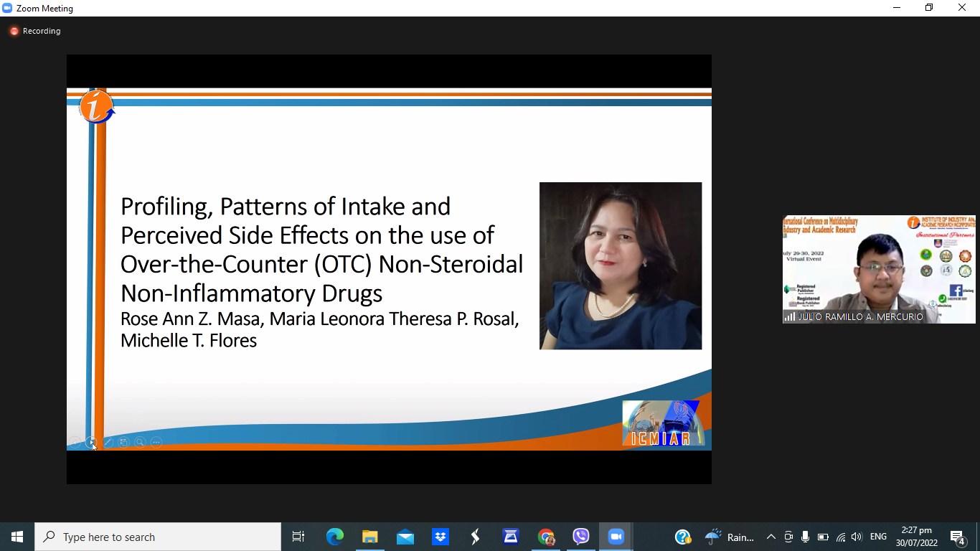
Task: Show all slides grid view
Action: 123,443
